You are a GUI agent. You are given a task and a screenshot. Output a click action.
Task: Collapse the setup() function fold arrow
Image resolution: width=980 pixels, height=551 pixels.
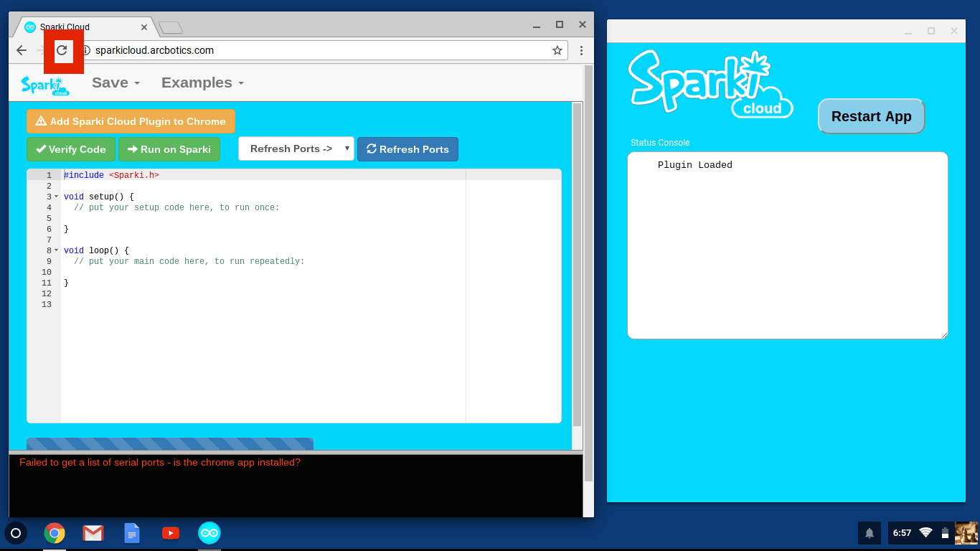point(57,197)
